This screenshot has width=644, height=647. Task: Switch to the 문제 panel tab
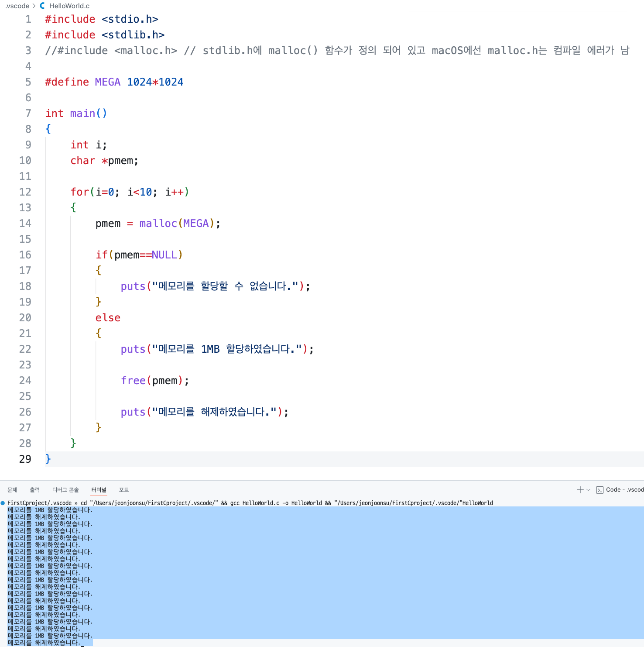12,490
